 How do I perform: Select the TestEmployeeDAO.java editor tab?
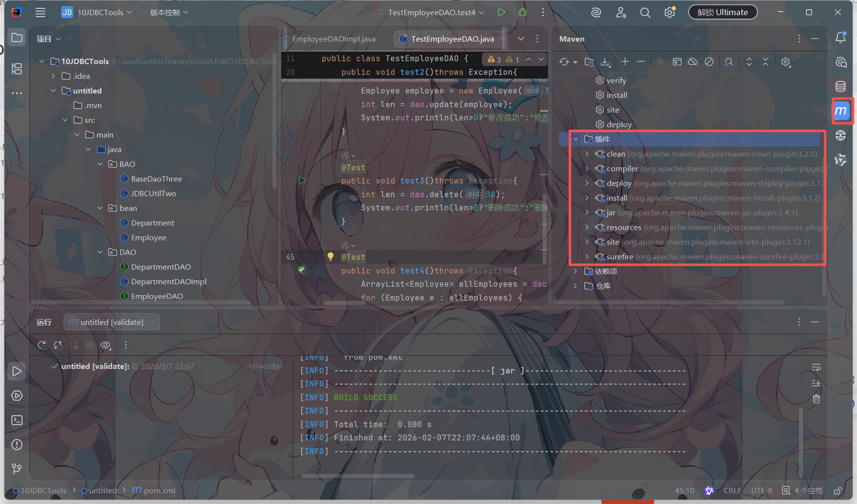click(452, 39)
